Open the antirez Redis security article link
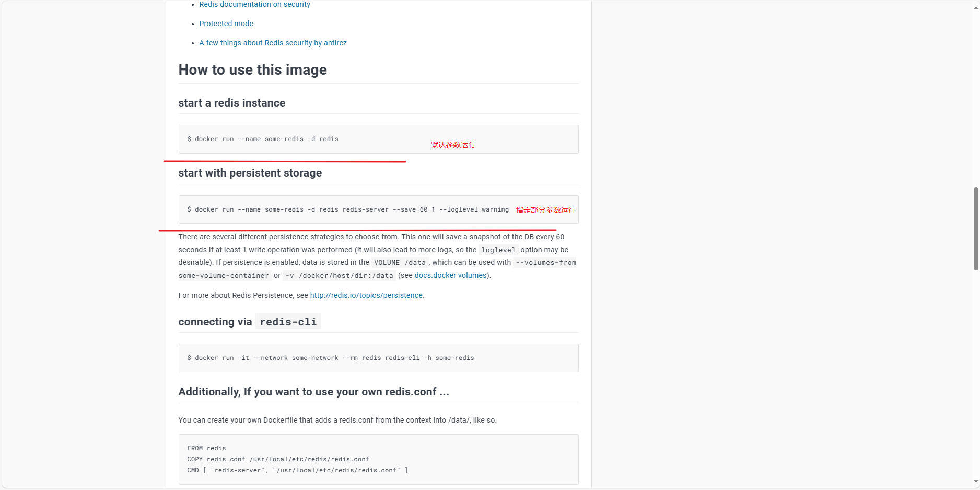This screenshot has height=490, width=980. [273, 43]
